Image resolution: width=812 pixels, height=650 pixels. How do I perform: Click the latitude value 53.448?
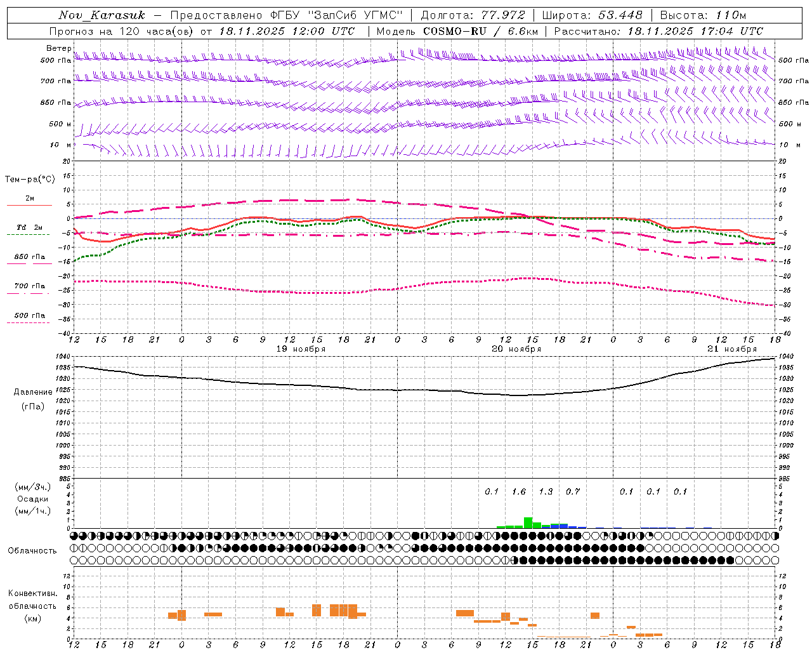pyautogui.click(x=621, y=15)
